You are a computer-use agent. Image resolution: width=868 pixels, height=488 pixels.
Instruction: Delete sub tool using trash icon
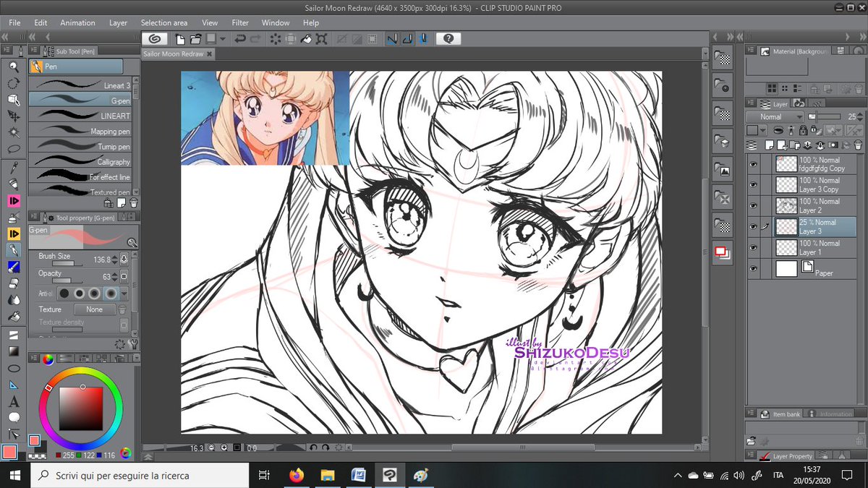coord(133,204)
